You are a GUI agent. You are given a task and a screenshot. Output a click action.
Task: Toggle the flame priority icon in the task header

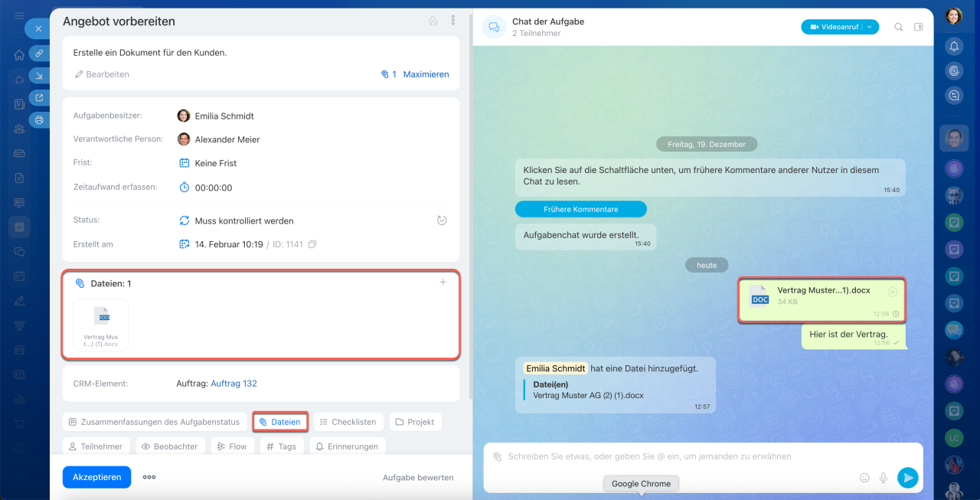pos(433,21)
